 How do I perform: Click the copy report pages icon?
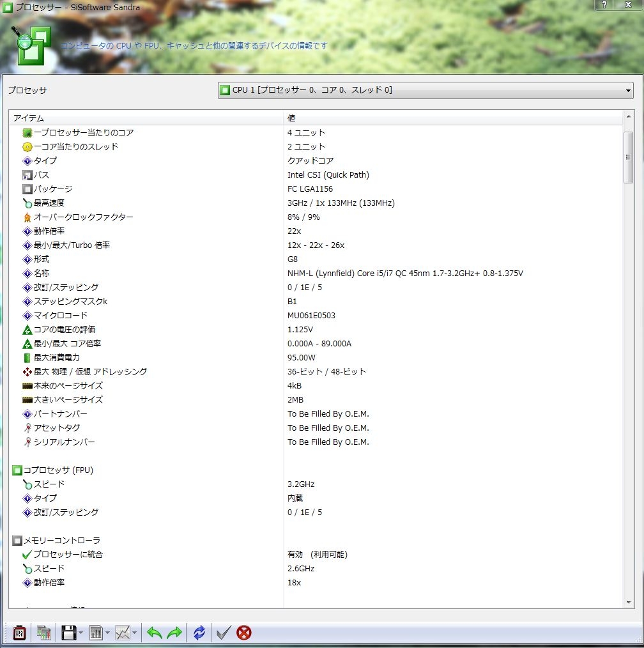[44, 633]
